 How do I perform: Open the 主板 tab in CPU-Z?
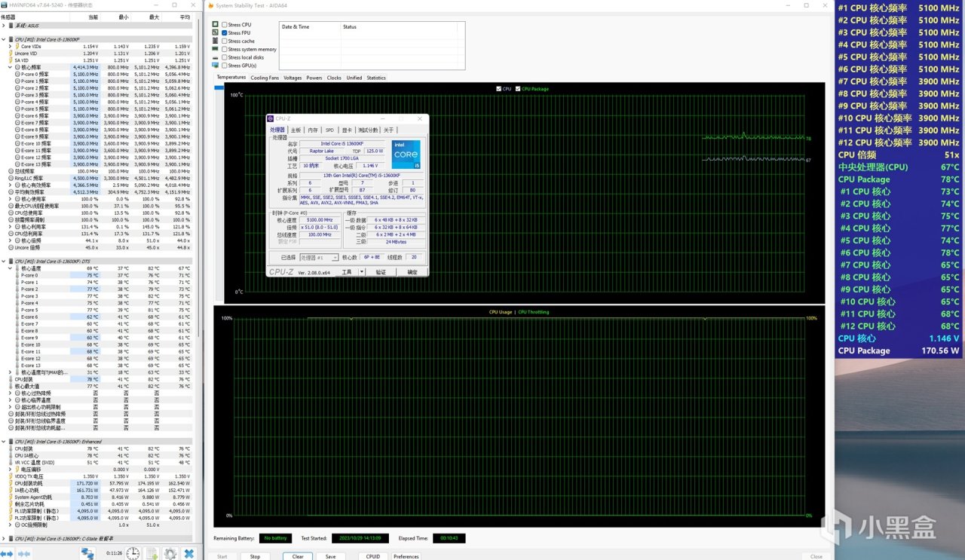point(296,130)
